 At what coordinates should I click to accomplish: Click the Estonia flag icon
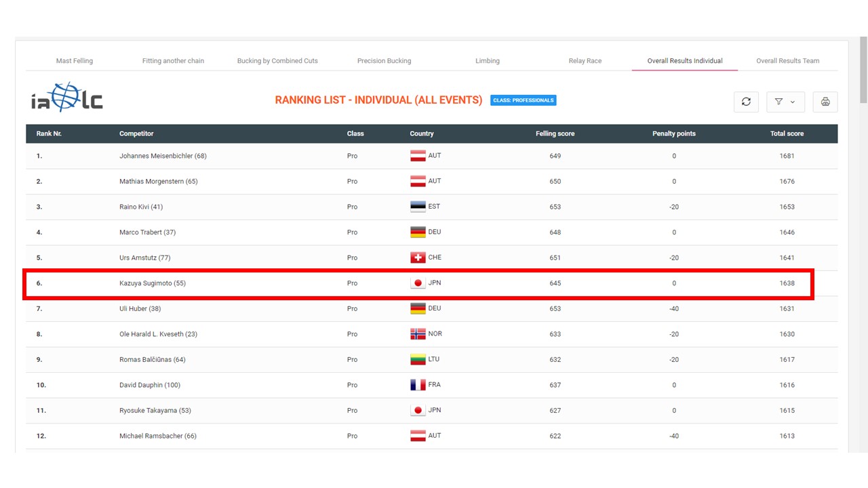pos(418,207)
